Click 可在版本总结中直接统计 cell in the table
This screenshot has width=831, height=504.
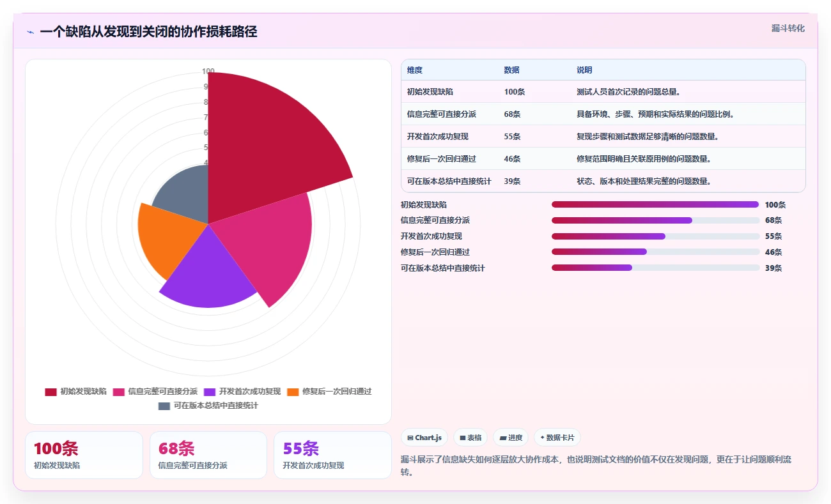[x=449, y=181]
